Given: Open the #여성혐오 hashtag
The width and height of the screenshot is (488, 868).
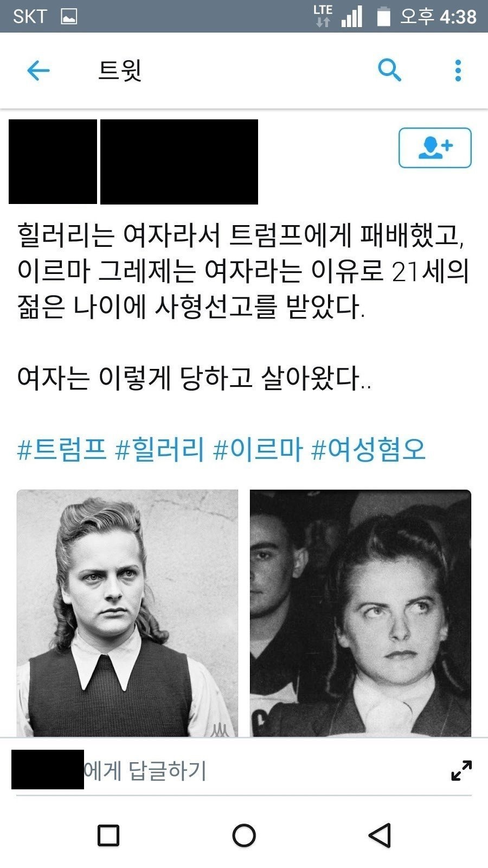Looking at the screenshot, I should pyautogui.click(x=369, y=450).
